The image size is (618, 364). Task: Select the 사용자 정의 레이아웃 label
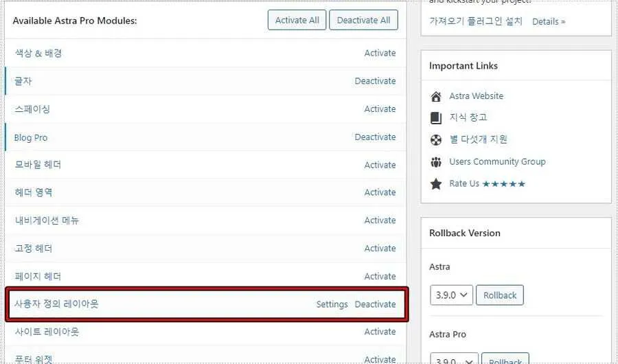point(56,304)
